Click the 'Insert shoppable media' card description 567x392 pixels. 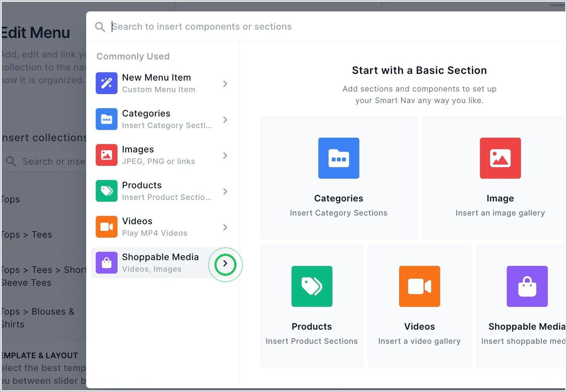tap(523, 341)
